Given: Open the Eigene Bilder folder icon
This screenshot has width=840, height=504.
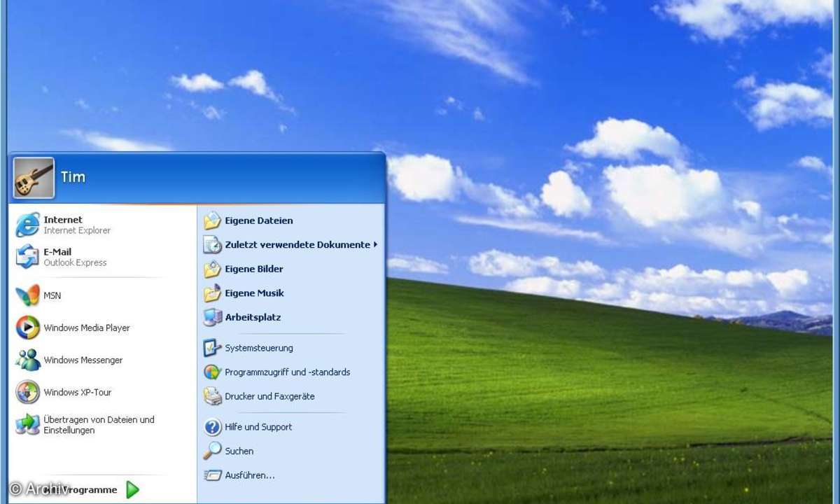Looking at the screenshot, I should coord(212,269).
